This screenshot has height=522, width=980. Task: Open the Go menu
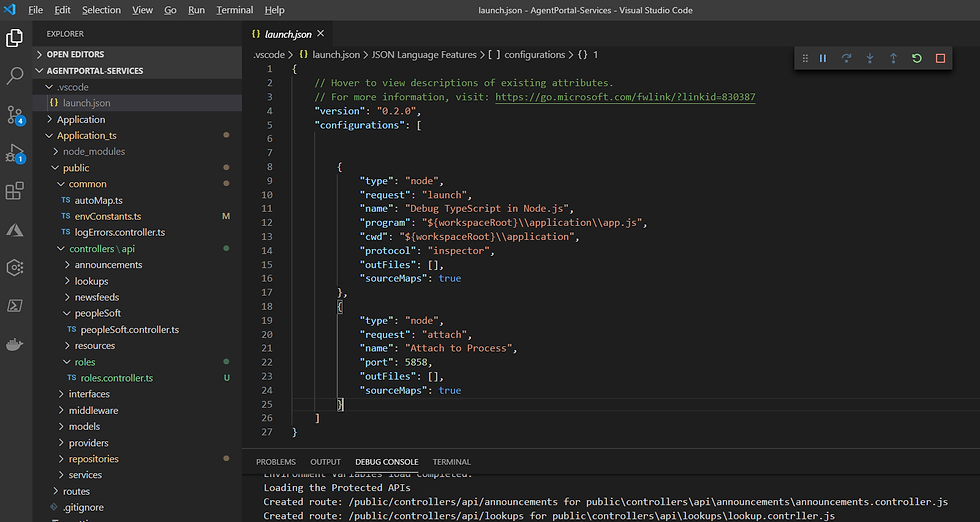click(170, 10)
